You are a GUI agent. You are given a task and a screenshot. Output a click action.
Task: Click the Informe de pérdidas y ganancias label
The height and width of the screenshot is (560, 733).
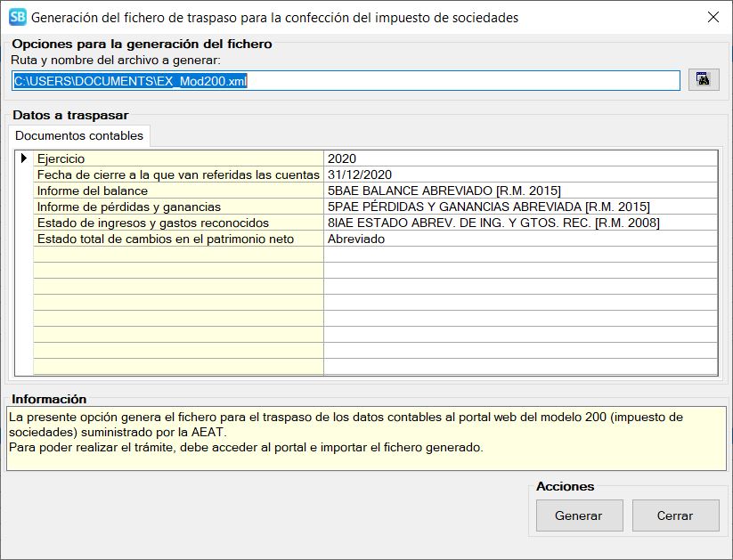pyautogui.click(x=178, y=207)
